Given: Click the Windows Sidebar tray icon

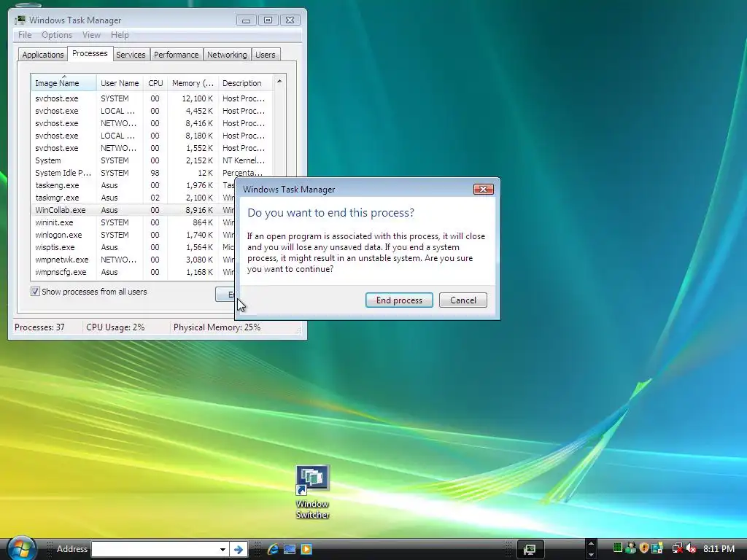Looking at the screenshot, I should 657,548.
